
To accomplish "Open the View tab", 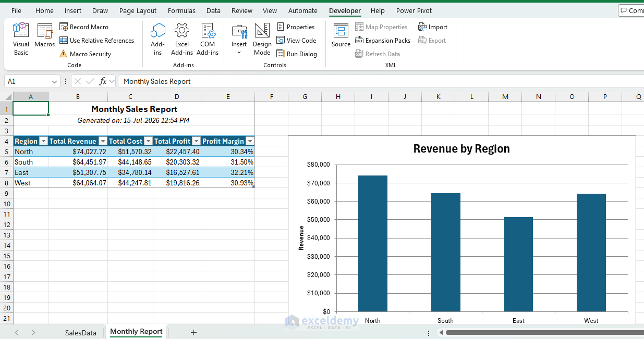I will pyautogui.click(x=270, y=10).
